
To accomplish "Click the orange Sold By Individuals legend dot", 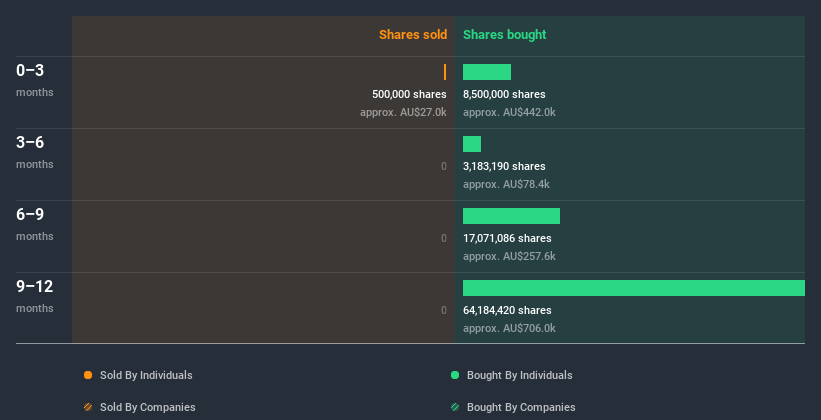I will pos(88,375).
